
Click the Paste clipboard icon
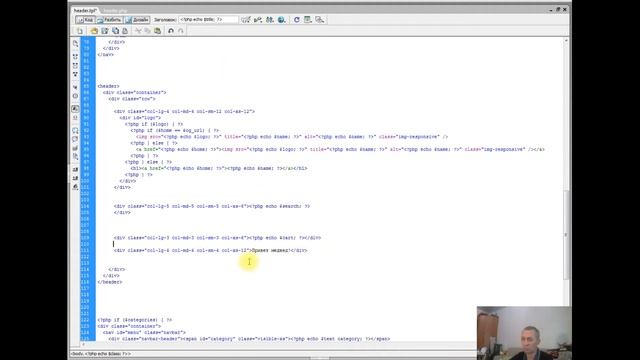(x=158, y=31)
